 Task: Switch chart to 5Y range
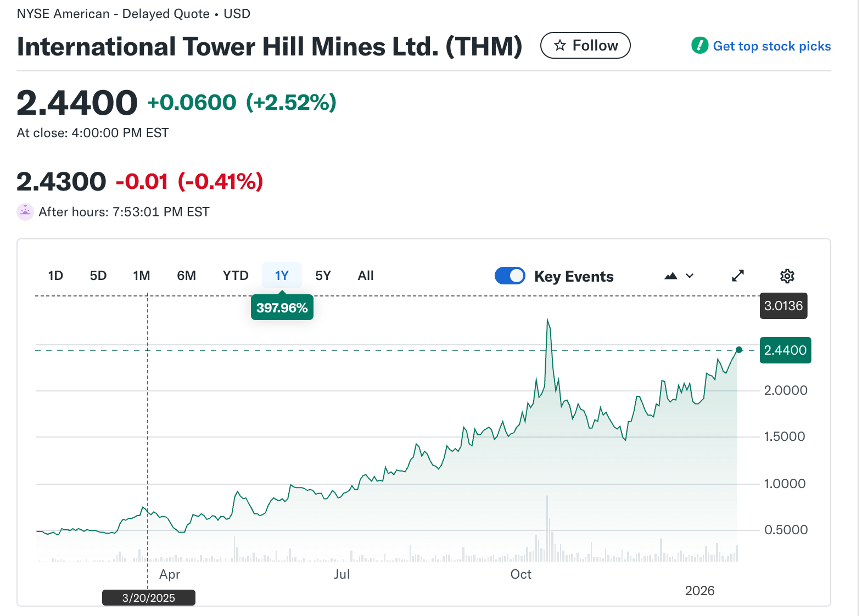pyautogui.click(x=323, y=276)
